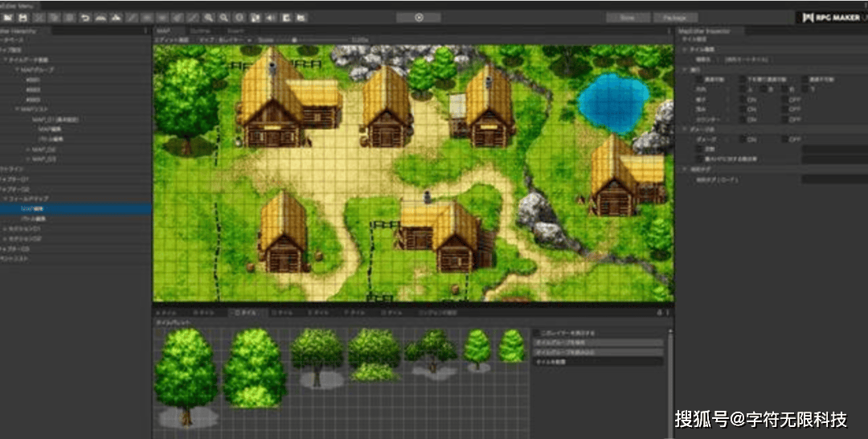Collapse the MAPグループ node in the hierarchy

click(x=17, y=70)
